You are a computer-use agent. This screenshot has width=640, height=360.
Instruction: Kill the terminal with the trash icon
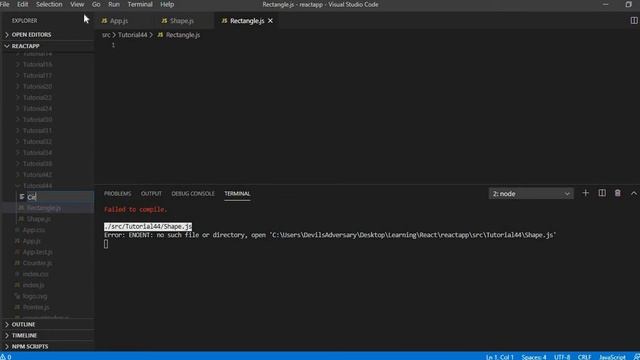click(618, 193)
